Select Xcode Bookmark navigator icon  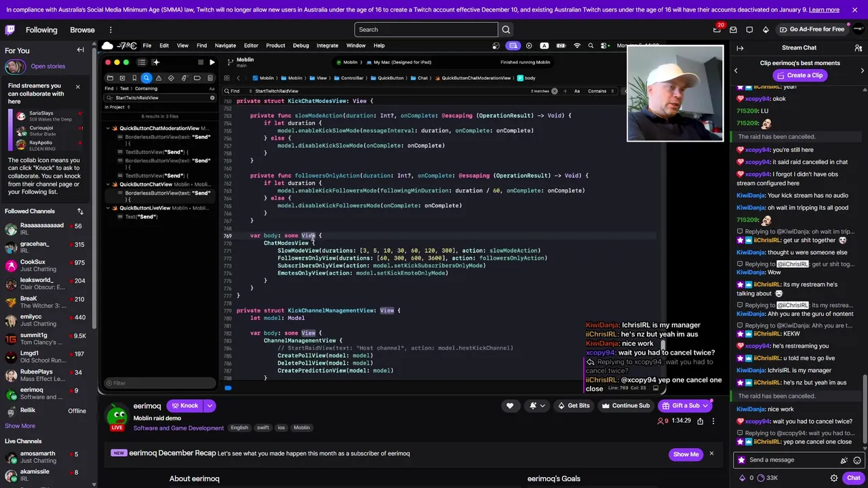[x=134, y=78]
